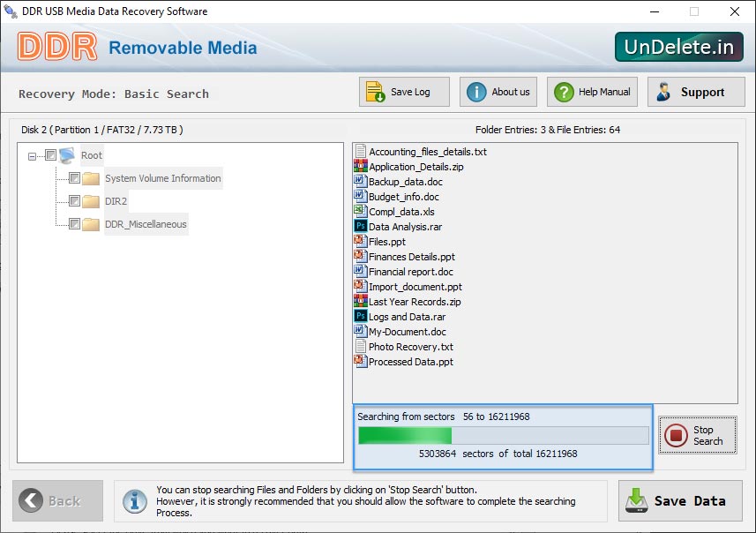Click the DDR_Miscellaneous folder icon
The image size is (756, 533).
click(91, 224)
